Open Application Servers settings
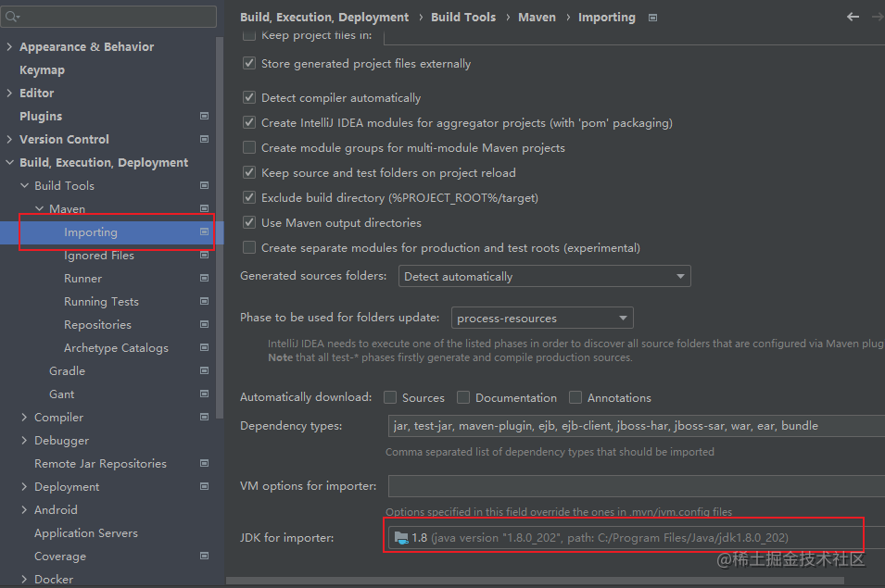Screen dimensions: 885x588 (x=86, y=532)
